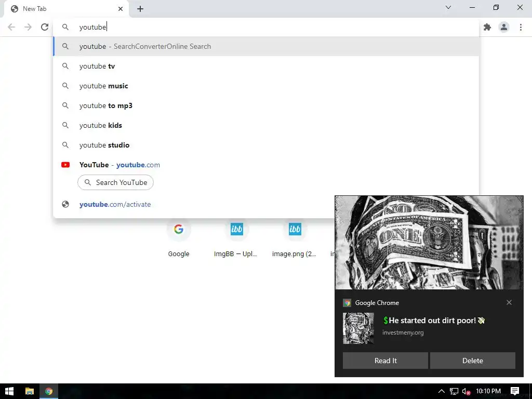Image resolution: width=532 pixels, height=399 pixels.
Task: Open a new tab with plus button
Action: tap(140, 9)
